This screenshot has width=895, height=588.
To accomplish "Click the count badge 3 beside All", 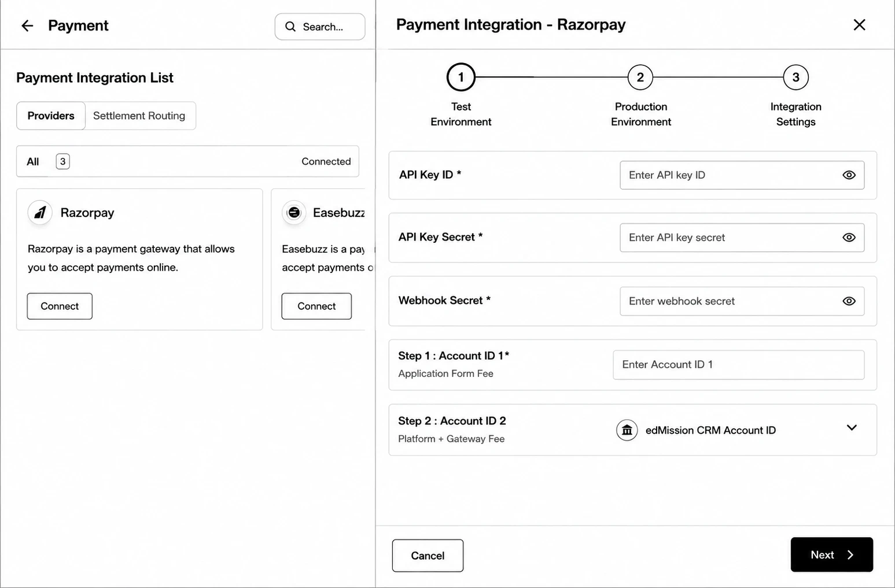I will (x=62, y=161).
